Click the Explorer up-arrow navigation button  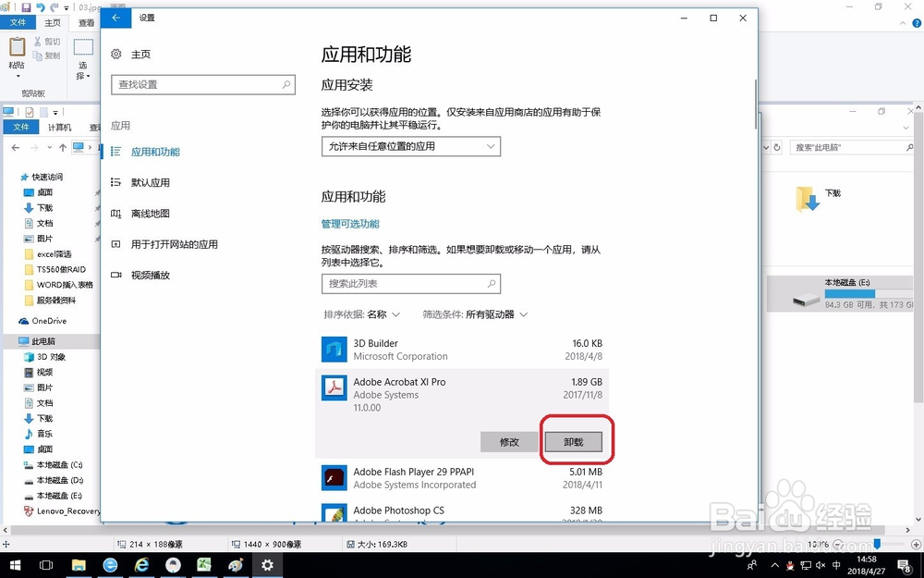(63, 147)
